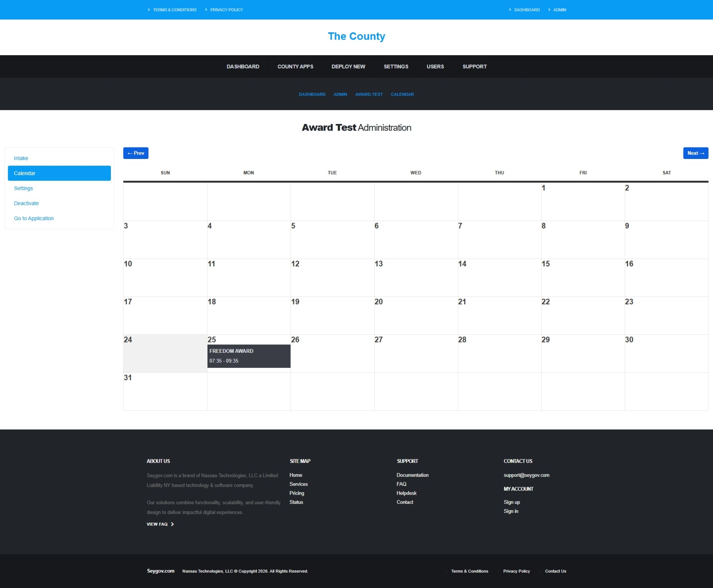Click the support@seygov.com email link

[526, 475]
